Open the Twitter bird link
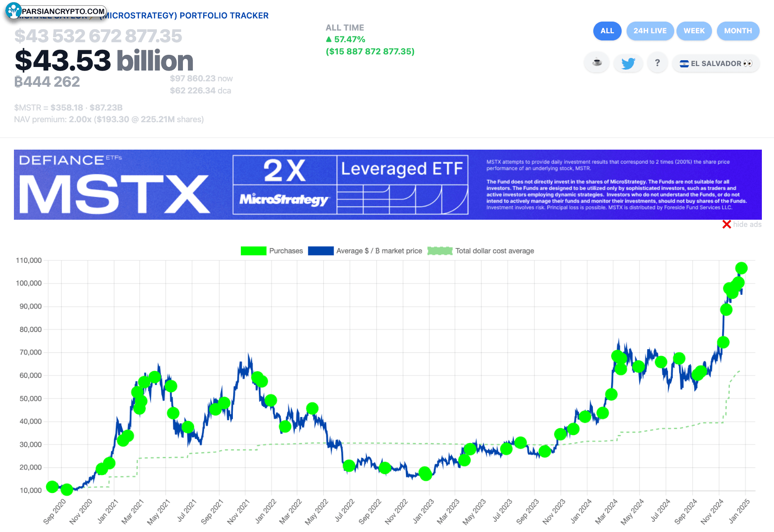The image size is (774, 532). 628,63
